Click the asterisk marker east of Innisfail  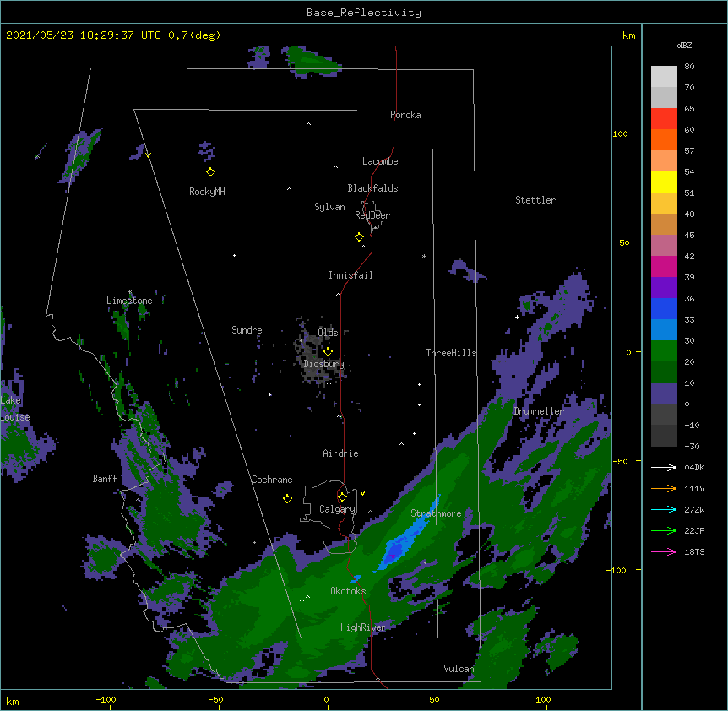[x=424, y=256]
